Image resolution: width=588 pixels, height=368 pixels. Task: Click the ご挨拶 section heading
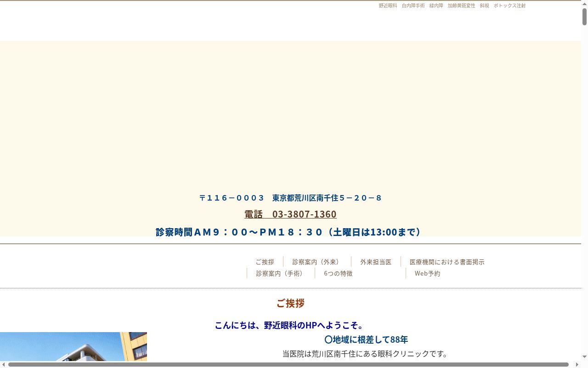(x=290, y=303)
